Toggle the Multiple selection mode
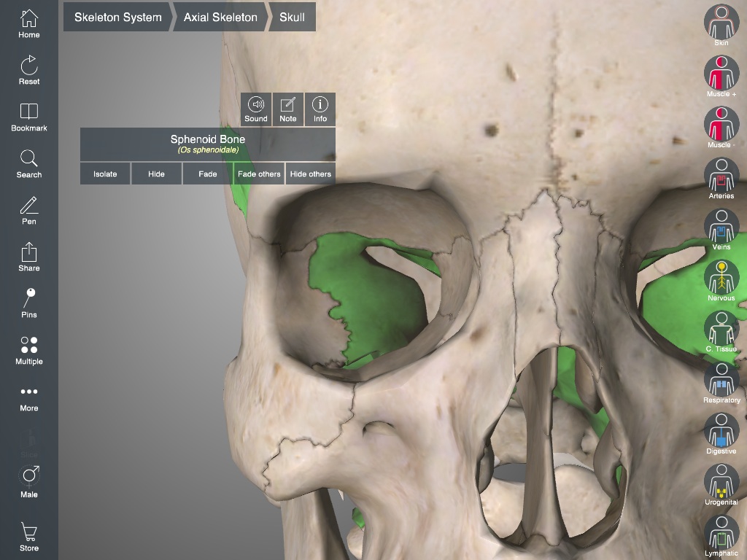747x560 pixels. pos(29,350)
